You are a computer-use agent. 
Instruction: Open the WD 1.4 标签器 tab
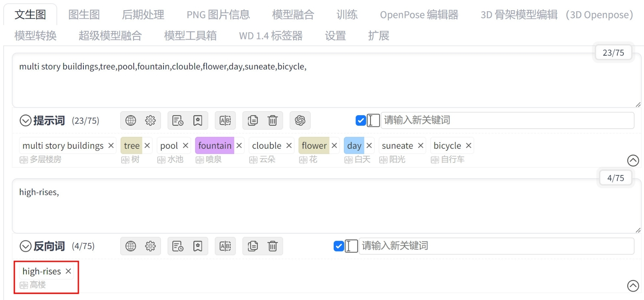[x=271, y=36]
